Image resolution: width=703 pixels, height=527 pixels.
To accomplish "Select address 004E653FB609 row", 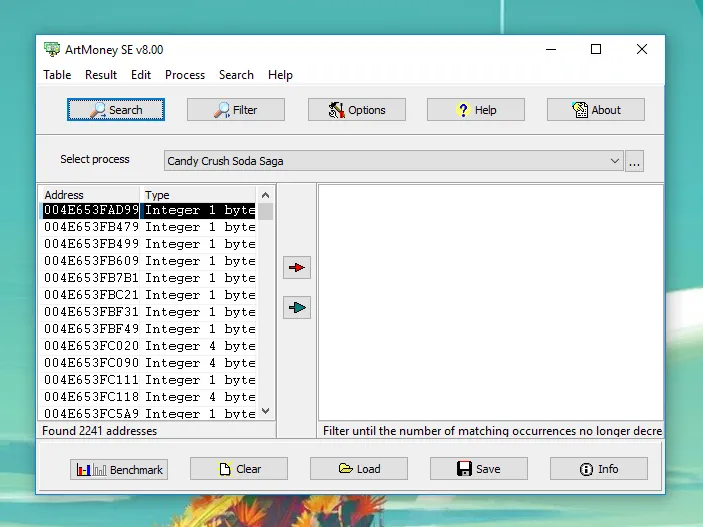I will [x=149, y=261].
